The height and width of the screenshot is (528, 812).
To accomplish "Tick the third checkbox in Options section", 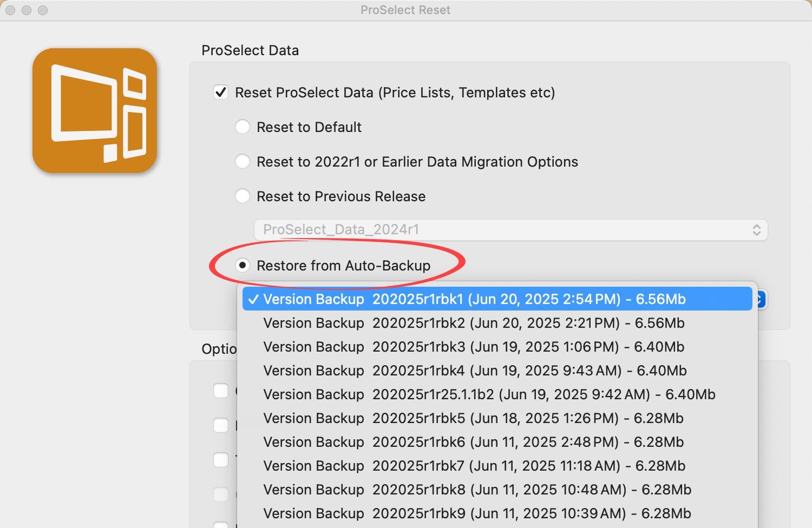I will (x=221, y=460).
